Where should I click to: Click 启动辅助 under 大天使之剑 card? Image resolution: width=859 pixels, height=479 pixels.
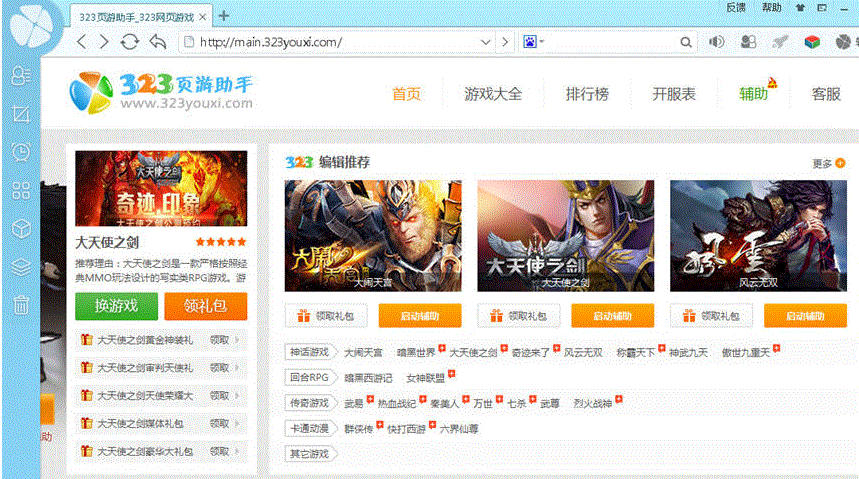pyautogui.click(x=612, y=316)
